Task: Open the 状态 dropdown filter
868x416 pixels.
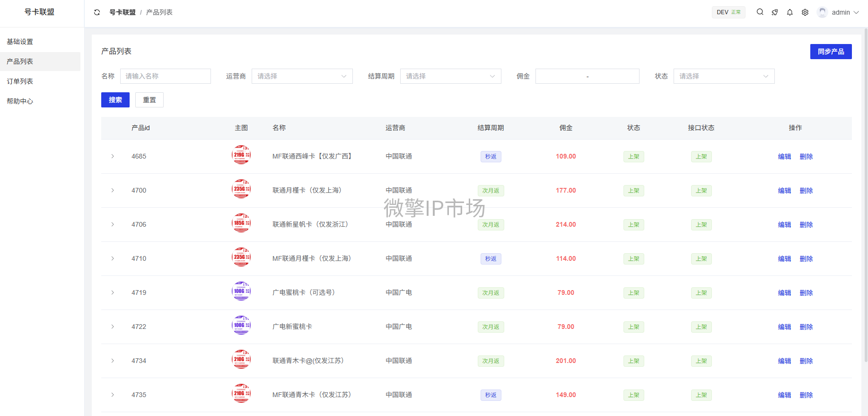Action: click(724, 76)
